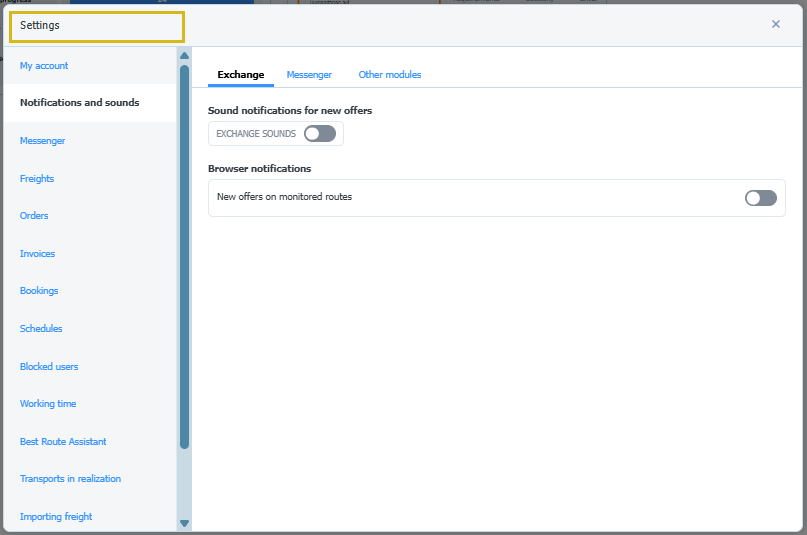
Task: Go to Freights settings
Action: [x=37, y=179]
